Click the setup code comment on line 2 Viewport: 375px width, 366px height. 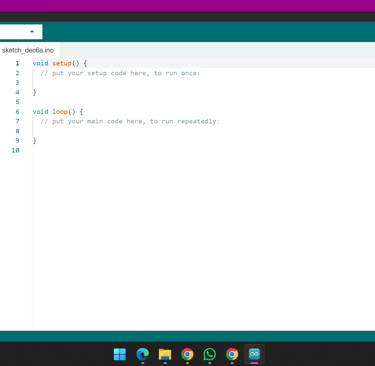tap(120, 73)
